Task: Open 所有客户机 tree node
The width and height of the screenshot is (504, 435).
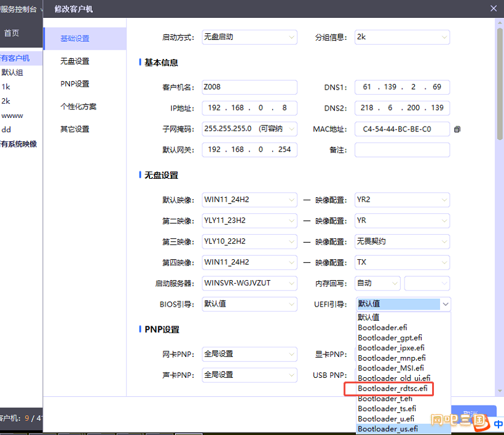Action: [x=15, y=58]
